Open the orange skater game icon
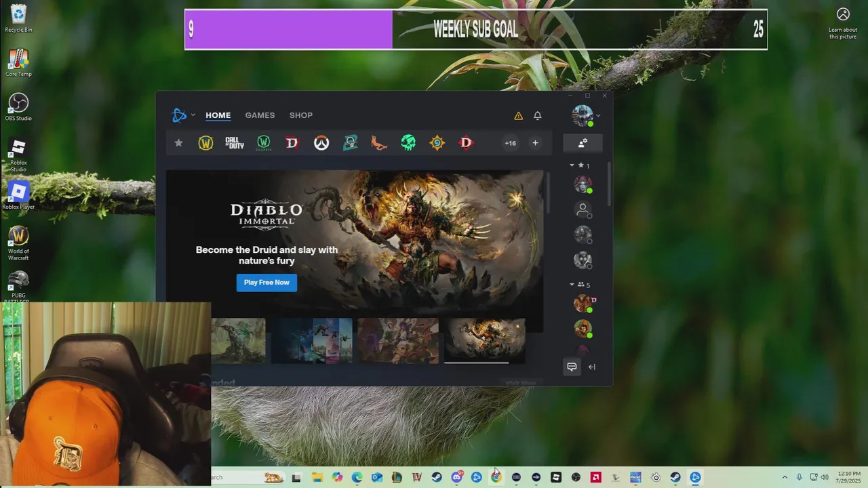The image size is (868, 488). pos(379,143)
